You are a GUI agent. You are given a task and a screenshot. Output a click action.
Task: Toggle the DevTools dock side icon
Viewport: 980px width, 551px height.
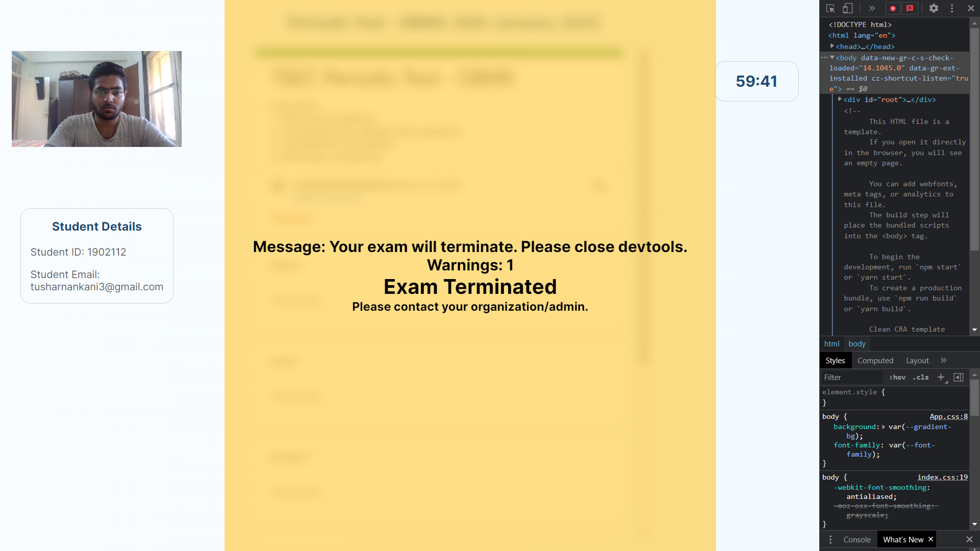(847, 8)
